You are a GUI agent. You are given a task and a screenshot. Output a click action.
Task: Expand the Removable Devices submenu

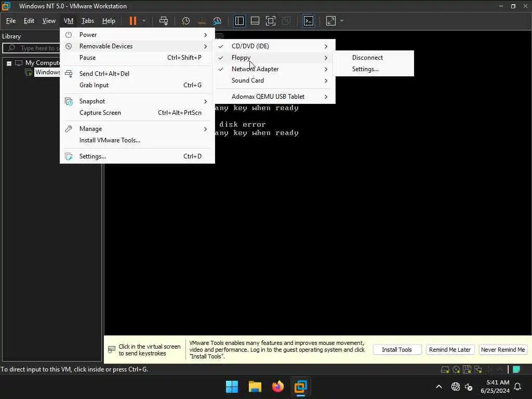pyautogui.click(x=137, y=46)
